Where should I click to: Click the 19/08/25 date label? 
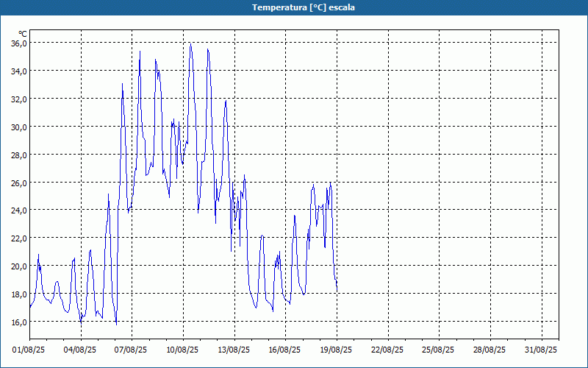point(336,350)
